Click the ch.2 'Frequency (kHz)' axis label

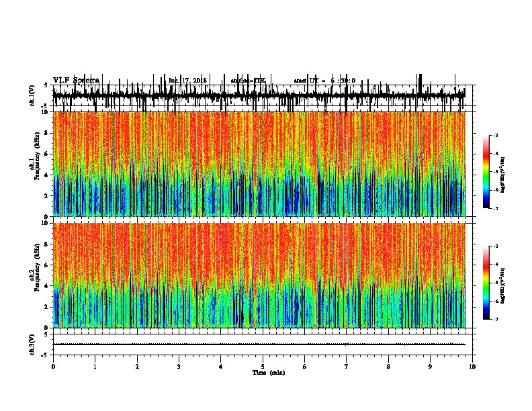click(x=37, y=267)
